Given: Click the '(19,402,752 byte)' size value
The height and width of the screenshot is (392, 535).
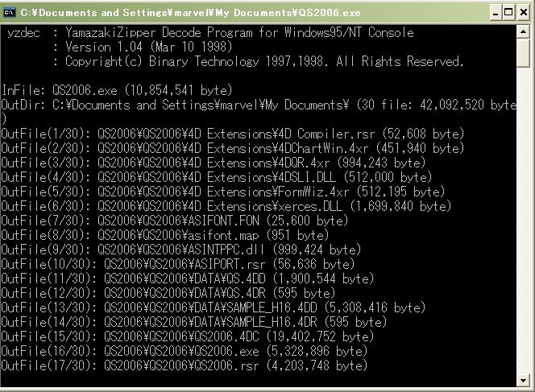Looking at the screenshot, I should tap(320, 336).
